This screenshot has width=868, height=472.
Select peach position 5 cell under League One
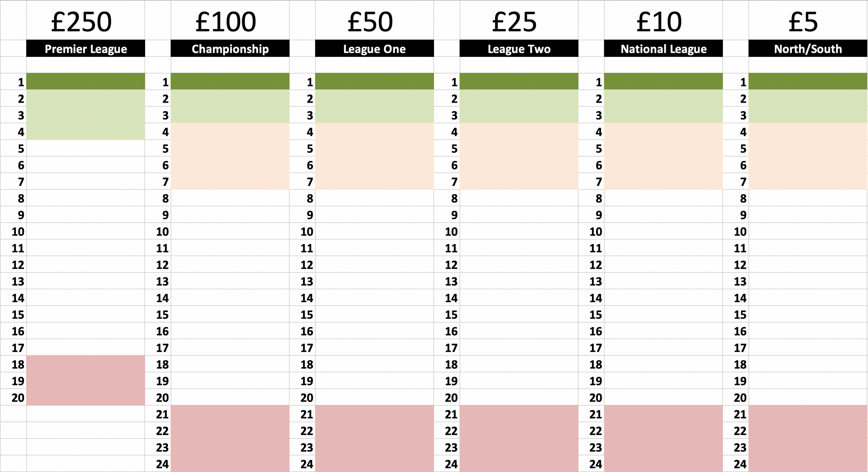pos(374,148)
